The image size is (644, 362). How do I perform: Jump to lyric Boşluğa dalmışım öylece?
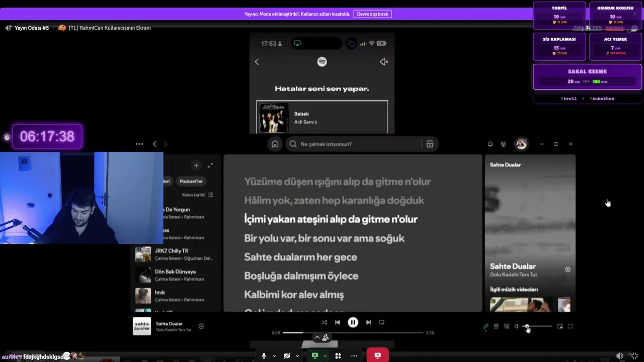point(301,276)
